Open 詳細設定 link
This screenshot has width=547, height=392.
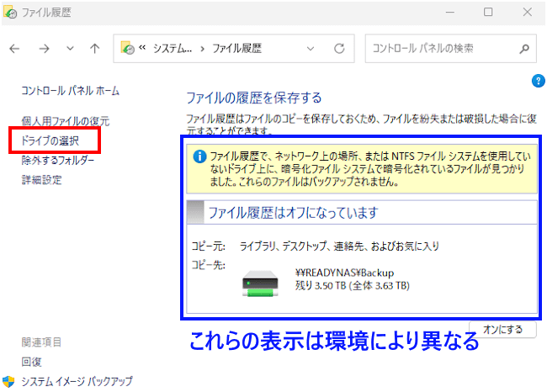tap(41, 180)
